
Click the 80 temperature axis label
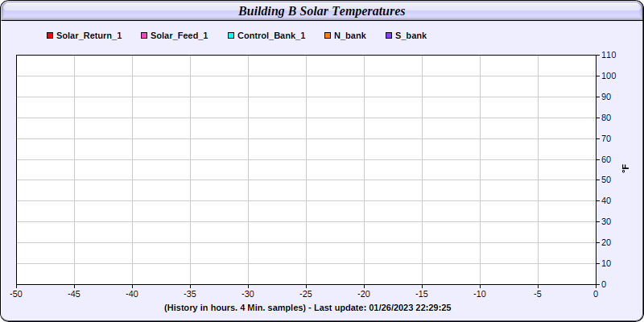606,118
